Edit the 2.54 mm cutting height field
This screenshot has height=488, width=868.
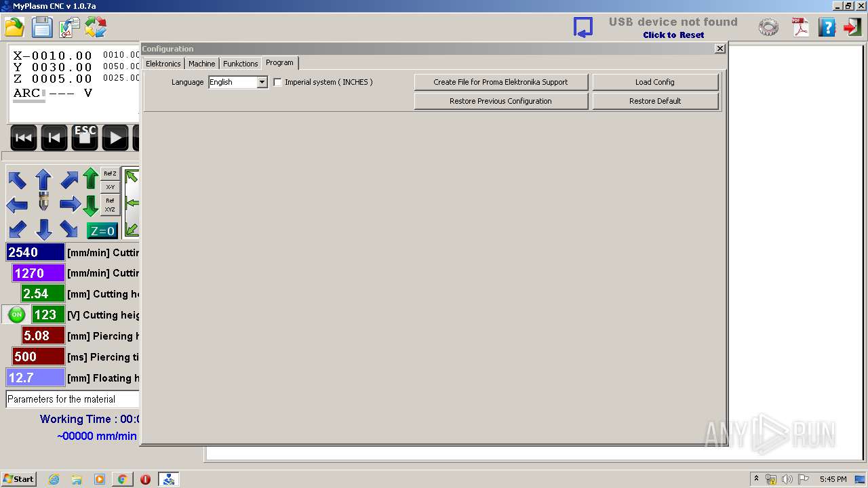43,294
